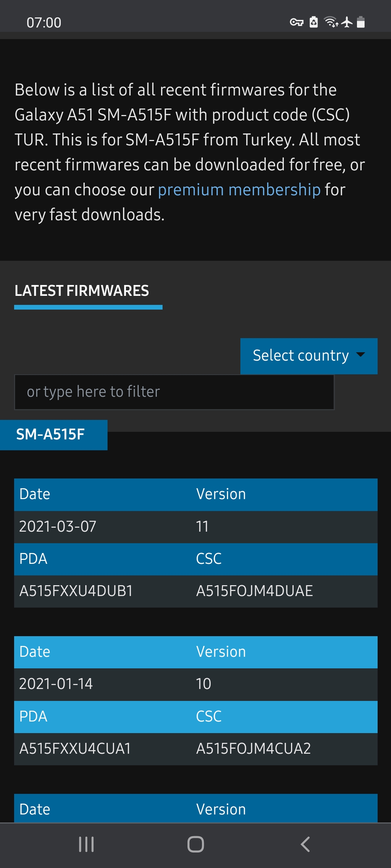
Task: Tap the Wi-Fi signal status icon
Action: pos(331,22)
